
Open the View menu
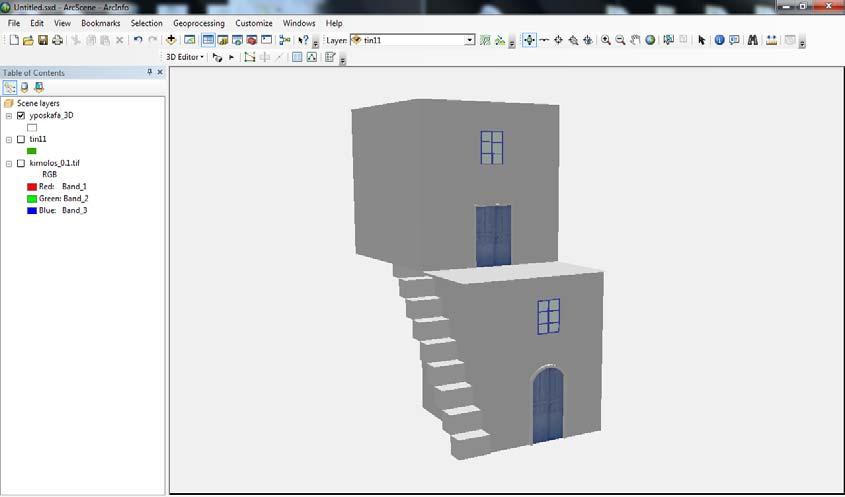[62, 23]
